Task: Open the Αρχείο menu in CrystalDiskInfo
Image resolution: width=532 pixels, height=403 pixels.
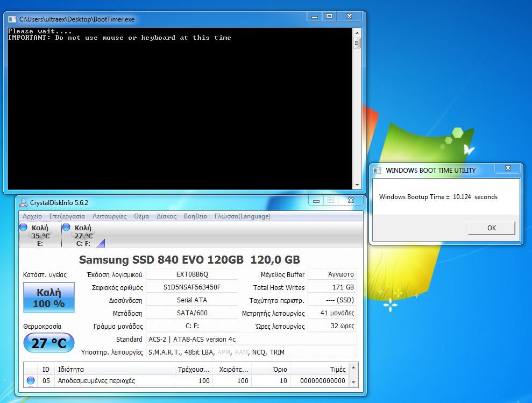Action: pos(32,216)
